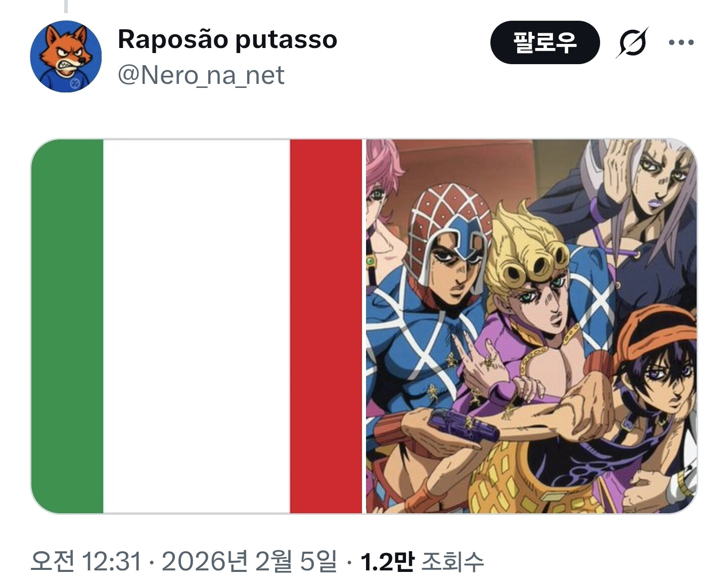Tap the red stripe of the flag
The width and height of the screenshot is (728, 579).
point(326,326)
